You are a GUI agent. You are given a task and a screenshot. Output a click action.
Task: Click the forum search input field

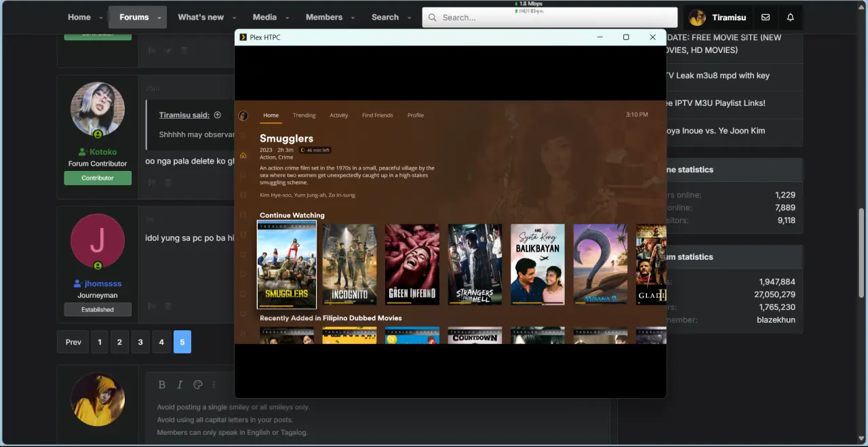tap(549, 18)
